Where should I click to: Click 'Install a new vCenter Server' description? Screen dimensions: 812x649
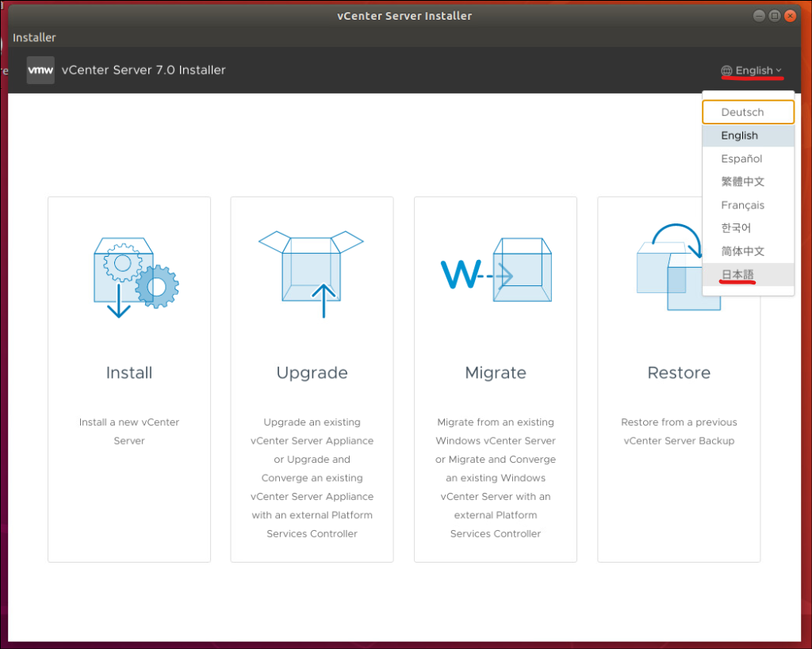click(x=129, y=431)
